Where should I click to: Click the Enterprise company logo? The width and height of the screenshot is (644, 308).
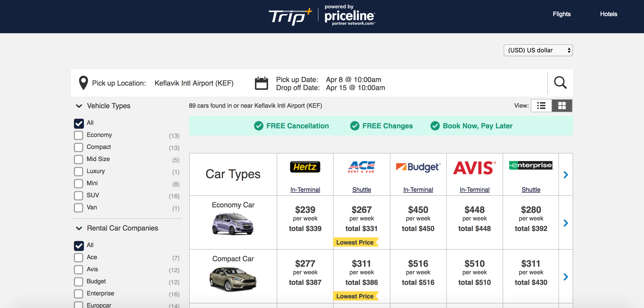point(531,165)
